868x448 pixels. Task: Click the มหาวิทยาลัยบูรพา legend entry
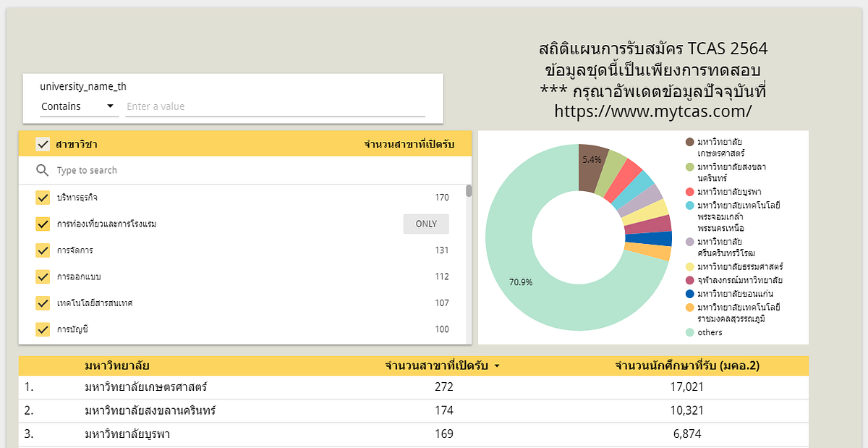tap(725, 191)
